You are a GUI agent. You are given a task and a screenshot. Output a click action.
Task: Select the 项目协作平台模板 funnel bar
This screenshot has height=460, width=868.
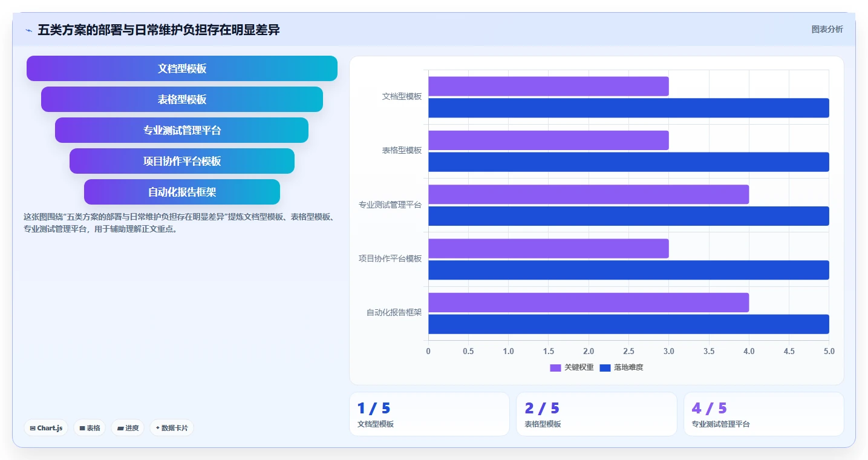(182, 161)
